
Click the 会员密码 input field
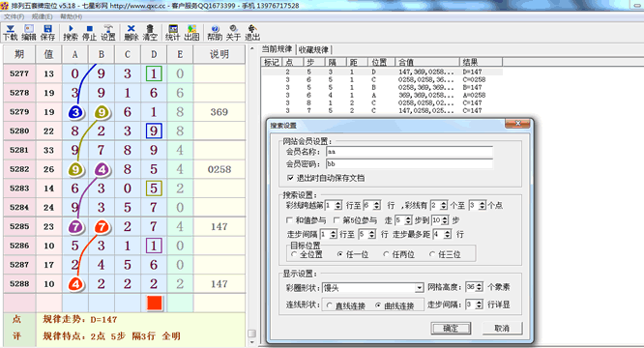click(x=409, y=164)
